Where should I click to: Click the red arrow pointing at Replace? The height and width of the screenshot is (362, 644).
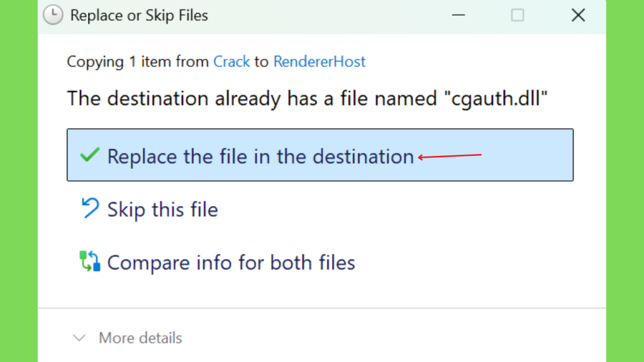tap(450, 156)
